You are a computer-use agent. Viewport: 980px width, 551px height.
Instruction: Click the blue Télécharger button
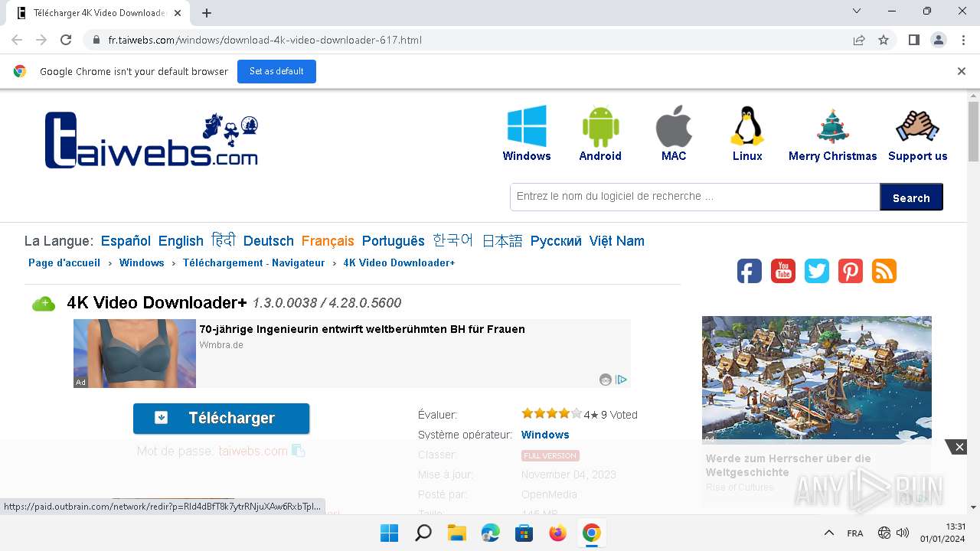pos(221,418)
